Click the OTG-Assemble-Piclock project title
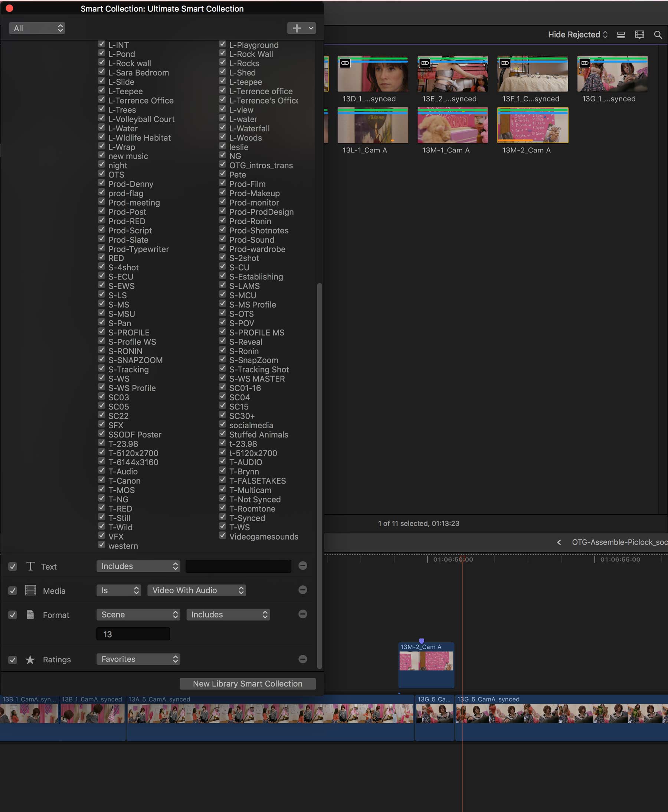The height and width of the screenshot is (812, 668). (619, 542)
